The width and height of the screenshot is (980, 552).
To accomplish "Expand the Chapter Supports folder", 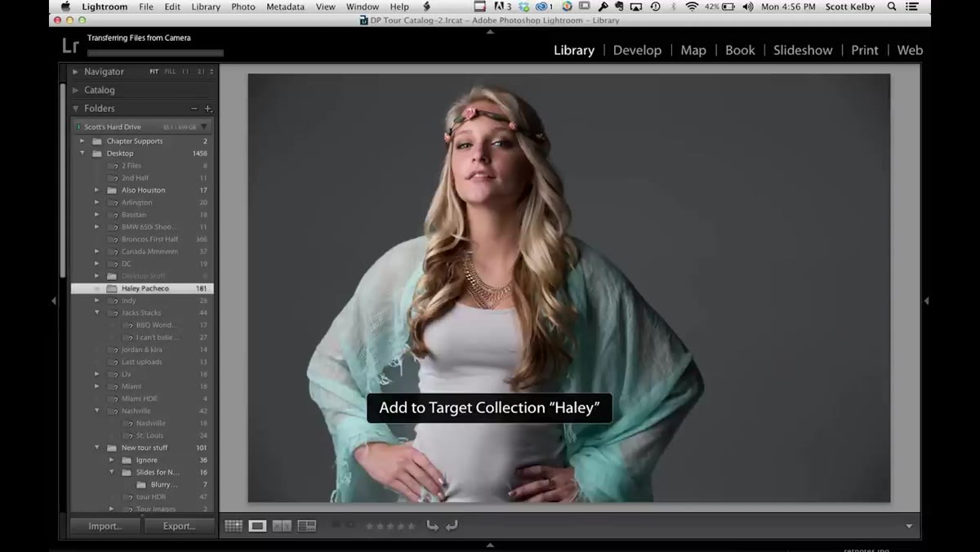I will (x=82, y=141).
